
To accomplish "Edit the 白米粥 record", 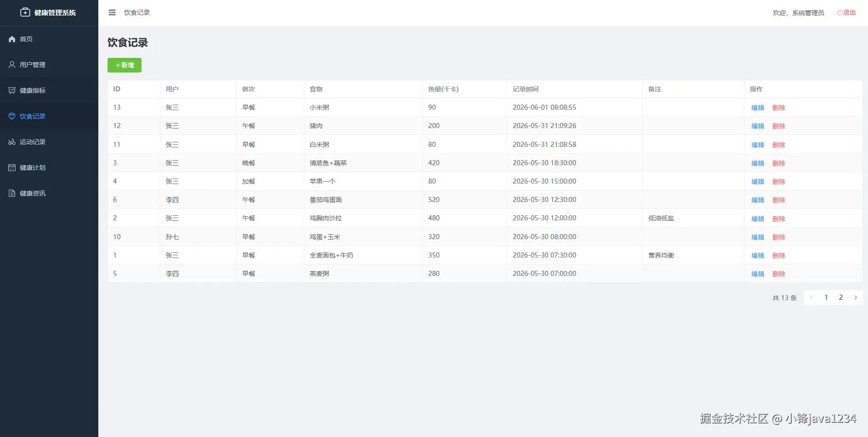I will 758,145.
